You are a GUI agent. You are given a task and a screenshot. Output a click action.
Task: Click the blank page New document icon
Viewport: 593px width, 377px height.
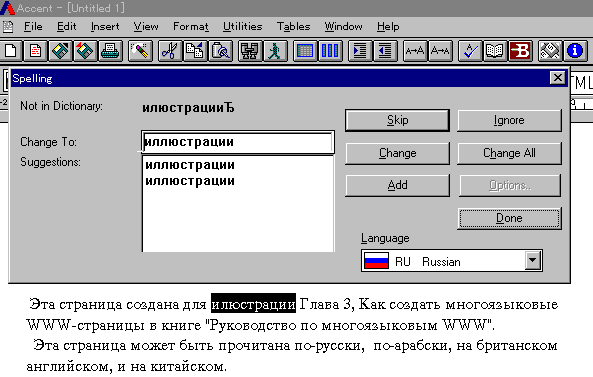(10, 51)
